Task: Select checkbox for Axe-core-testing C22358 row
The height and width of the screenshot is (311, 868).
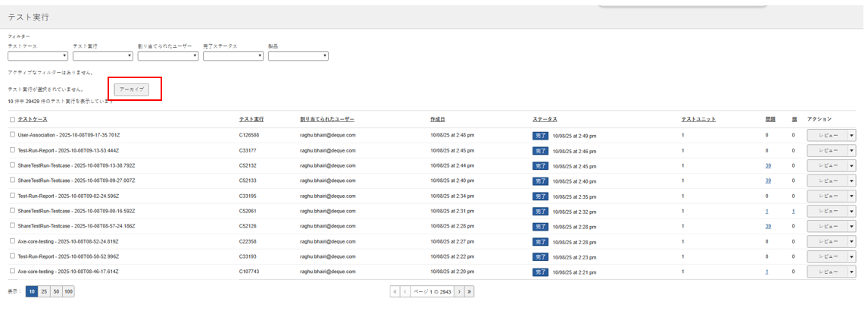Action: (12, 241)
